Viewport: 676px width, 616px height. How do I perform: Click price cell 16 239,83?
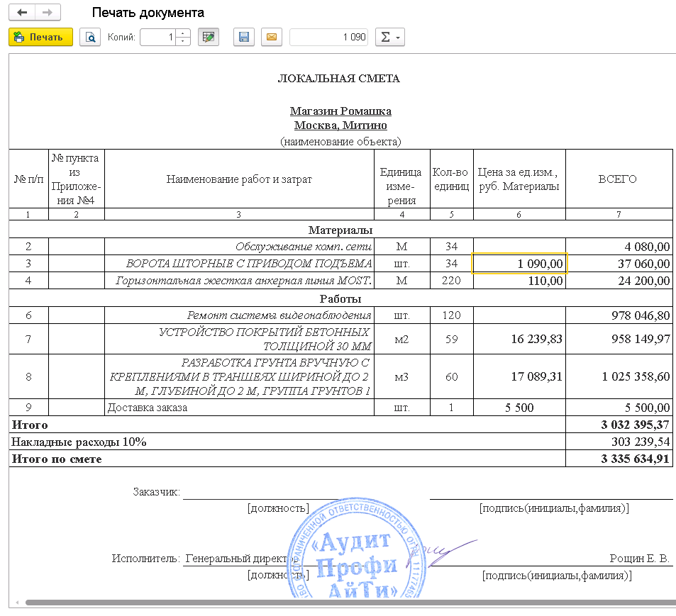pos(519,339)
